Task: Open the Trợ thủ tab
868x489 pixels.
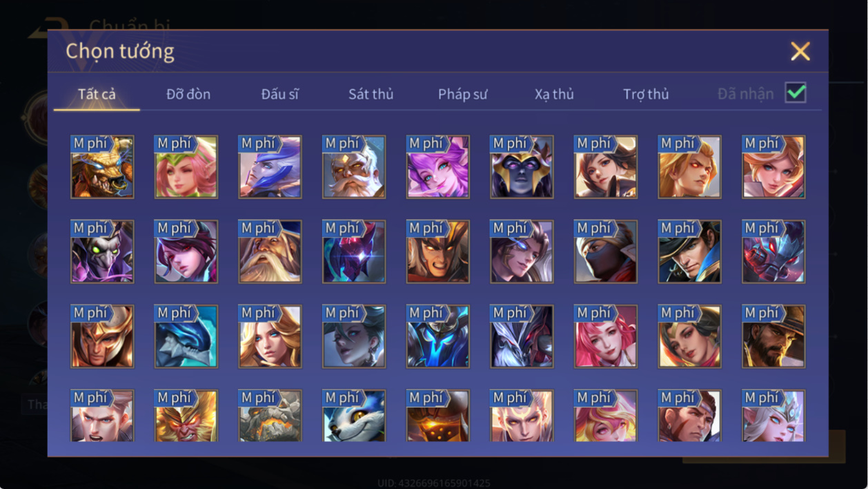Action: [x=646, y=94]
